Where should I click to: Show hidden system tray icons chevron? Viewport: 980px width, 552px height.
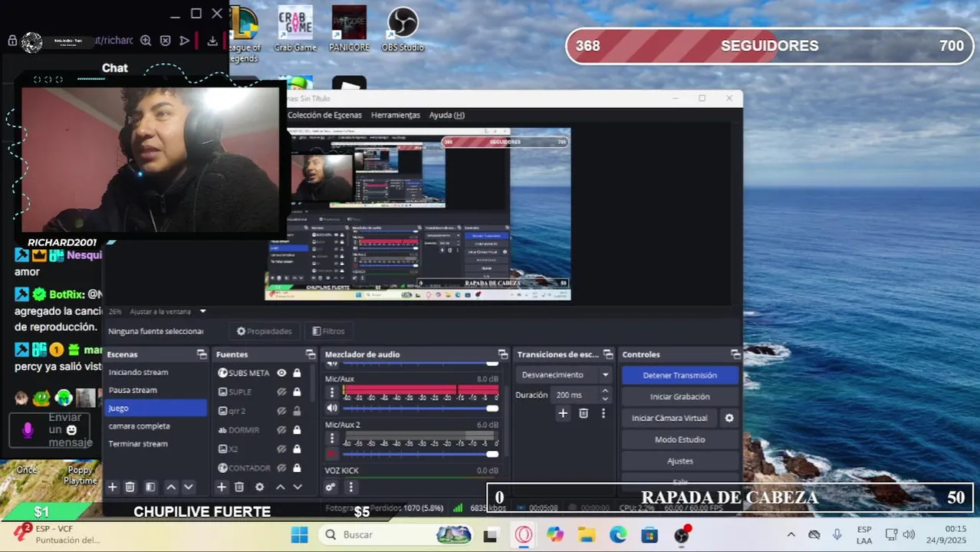point(791,534)
